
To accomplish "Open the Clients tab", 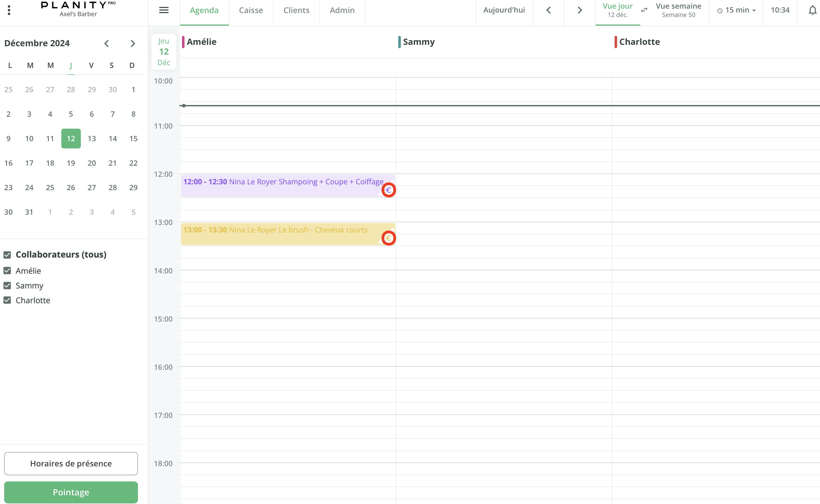I will (x=296, y=10).
